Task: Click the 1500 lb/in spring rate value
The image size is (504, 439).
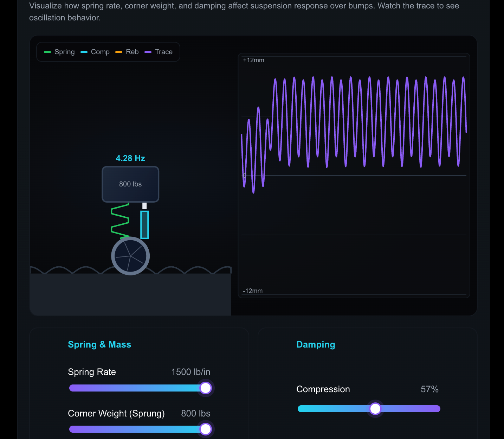Action: [x=190, y=372]
